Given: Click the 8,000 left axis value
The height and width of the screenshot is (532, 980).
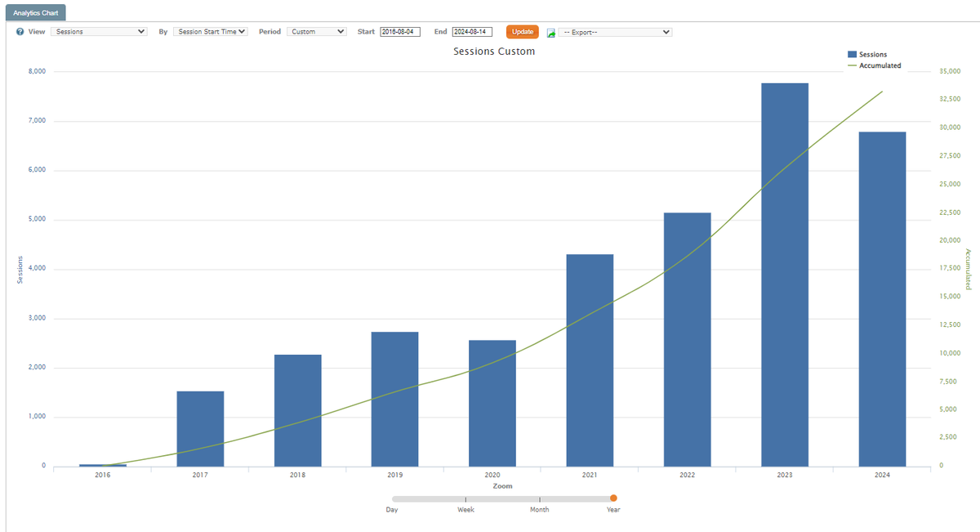Looking at the screenshot, I should 38,72.
